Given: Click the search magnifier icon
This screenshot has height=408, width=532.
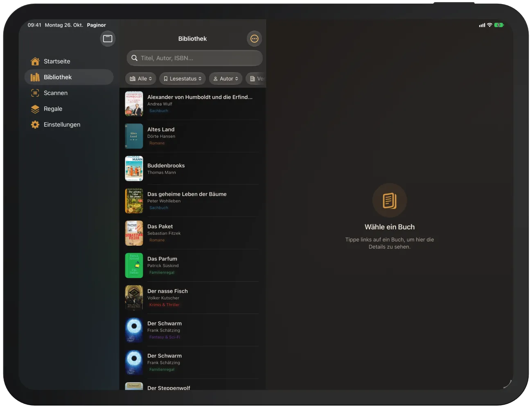Looking at the screenshot, I should pyautogui.click(x=134, y=58).
